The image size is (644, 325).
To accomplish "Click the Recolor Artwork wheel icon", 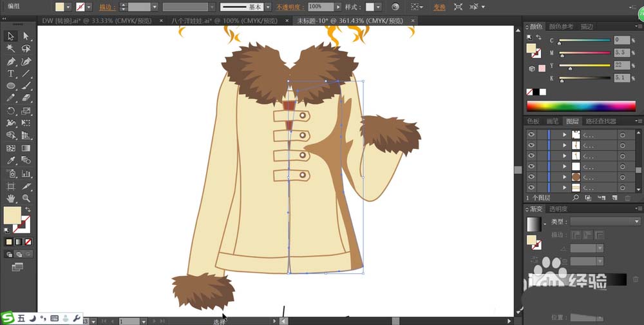I will 395,7.
